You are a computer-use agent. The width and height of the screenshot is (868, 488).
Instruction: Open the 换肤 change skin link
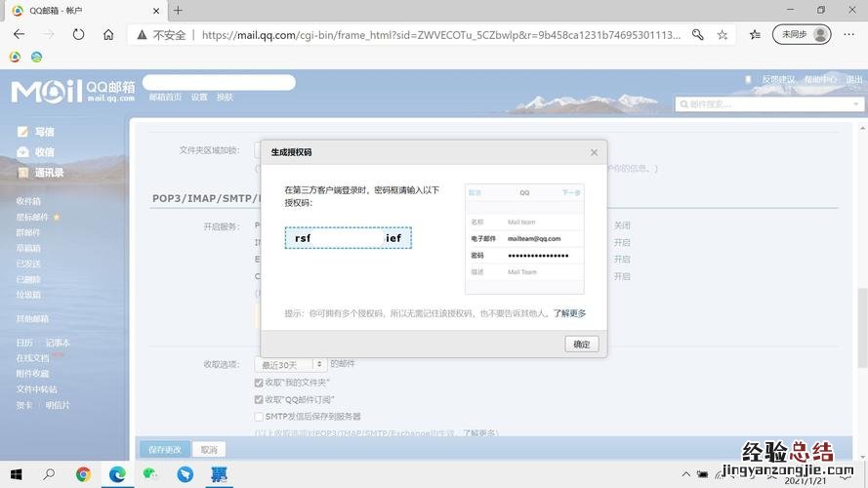tap(225, 97)
